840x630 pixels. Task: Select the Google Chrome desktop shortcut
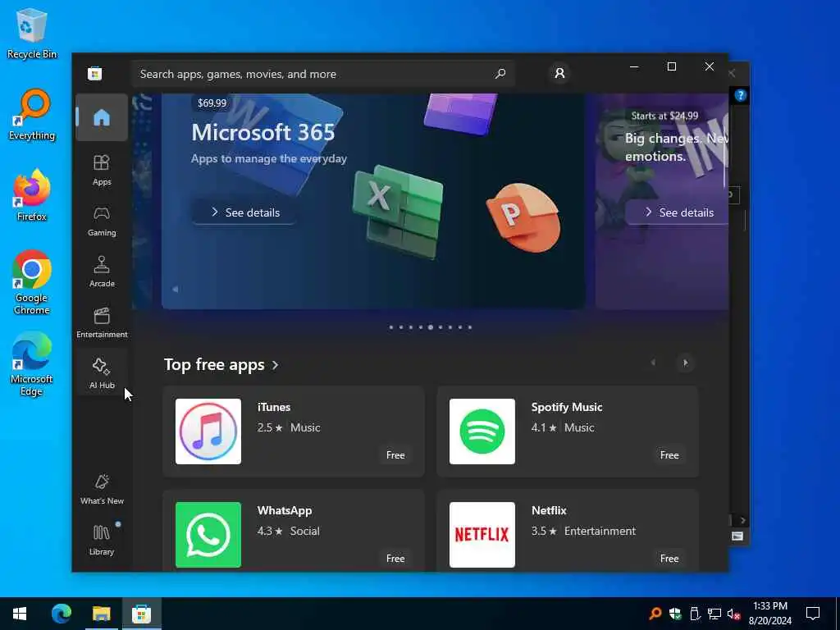click(x=32, y=282)
